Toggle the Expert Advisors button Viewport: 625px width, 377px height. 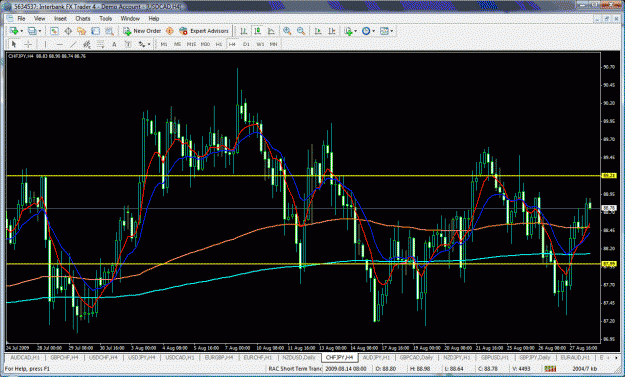click(204, 31)
